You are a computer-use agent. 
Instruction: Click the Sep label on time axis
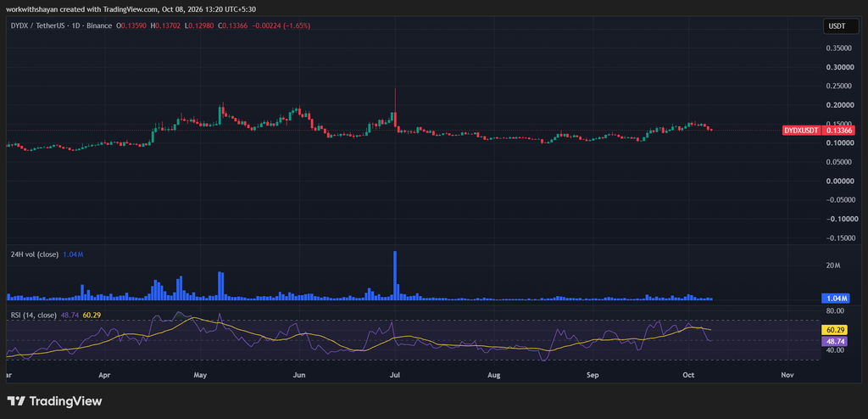click(593, 375)
